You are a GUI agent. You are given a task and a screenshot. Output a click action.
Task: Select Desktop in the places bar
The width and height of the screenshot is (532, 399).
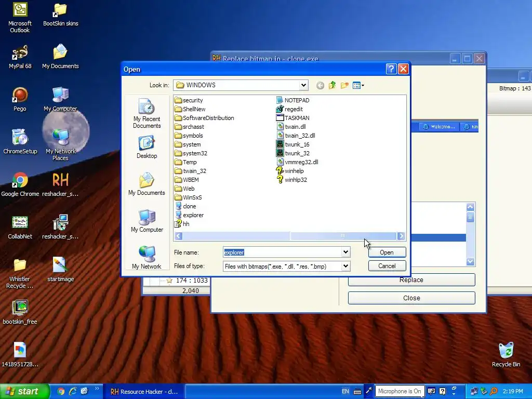point(147,147)
